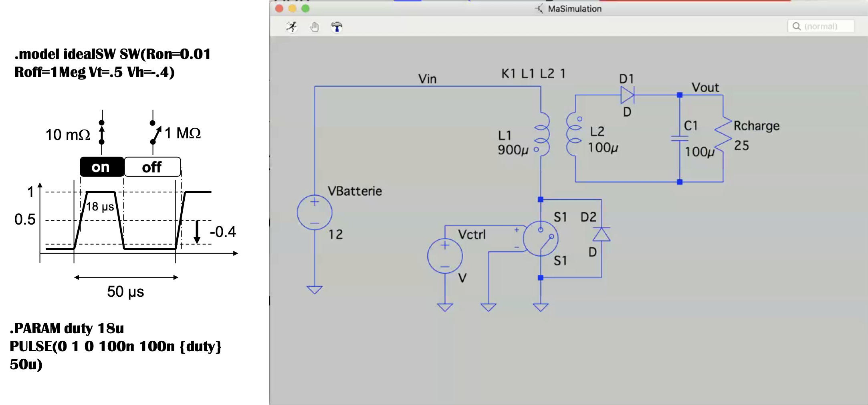Select the D2 diode symbol
The width and height of the screenshot is (868, 405).
(601, 234)
